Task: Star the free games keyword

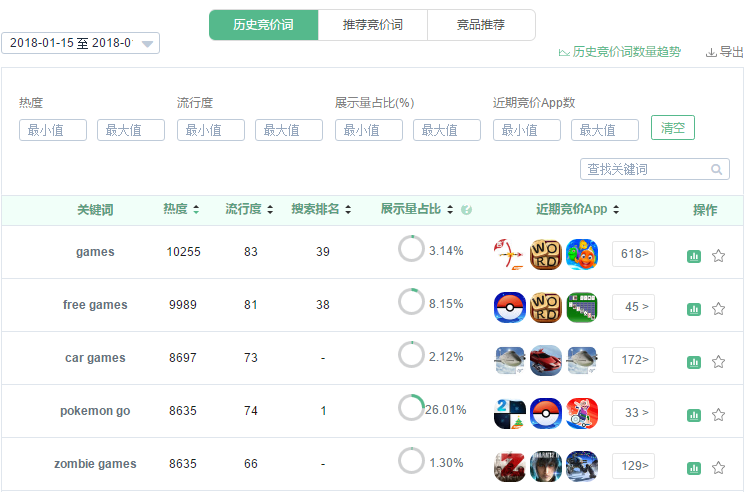Action: [718, 309]
